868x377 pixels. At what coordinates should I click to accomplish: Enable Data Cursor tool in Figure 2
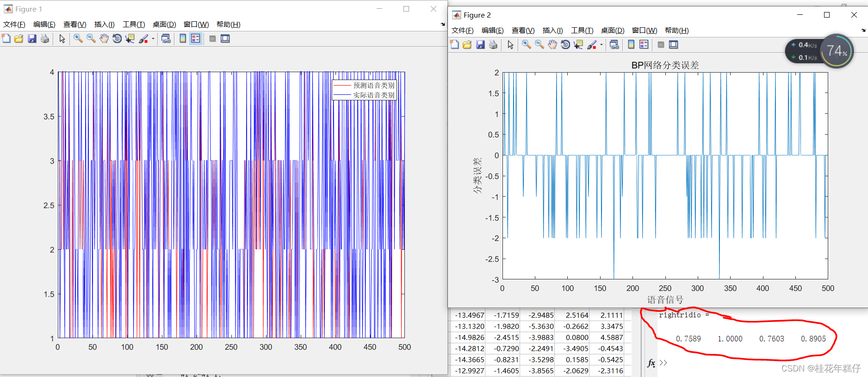click(578, 44)
